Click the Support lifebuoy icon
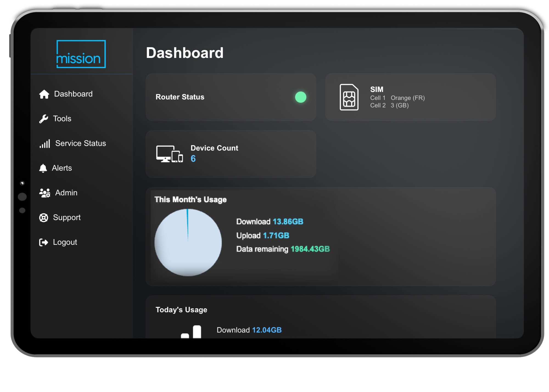This screenshot has width=549, height=392. click(x=44, y=218)
